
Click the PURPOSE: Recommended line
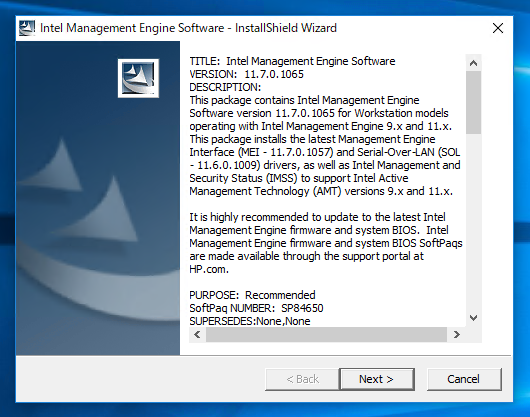click(252, 295)
